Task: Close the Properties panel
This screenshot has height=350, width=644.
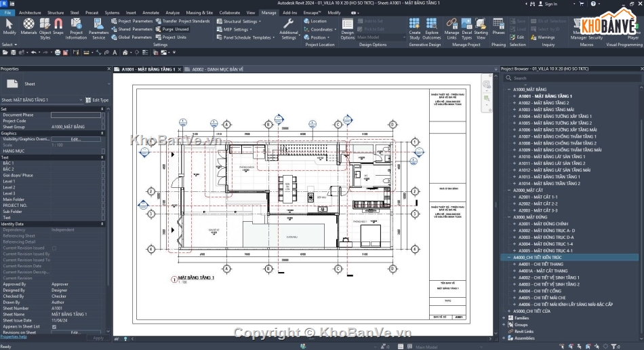Action: pyautogui.click(x=109, y=69)
